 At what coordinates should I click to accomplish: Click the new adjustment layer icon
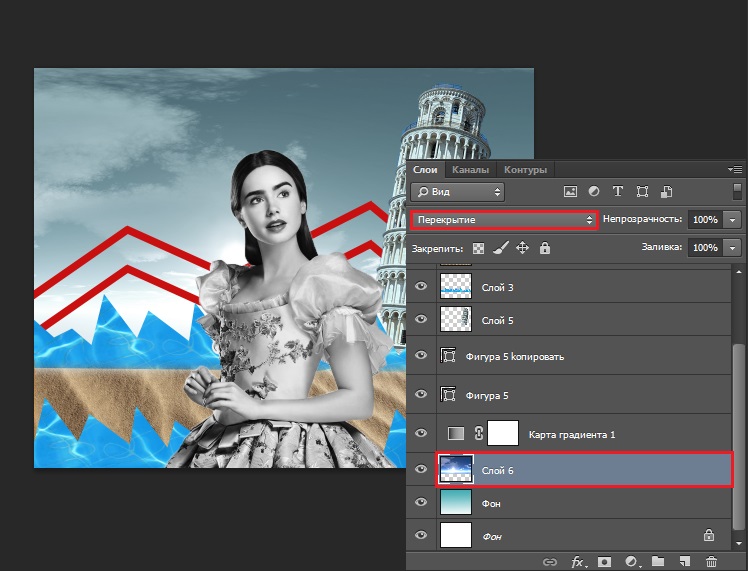631,563
